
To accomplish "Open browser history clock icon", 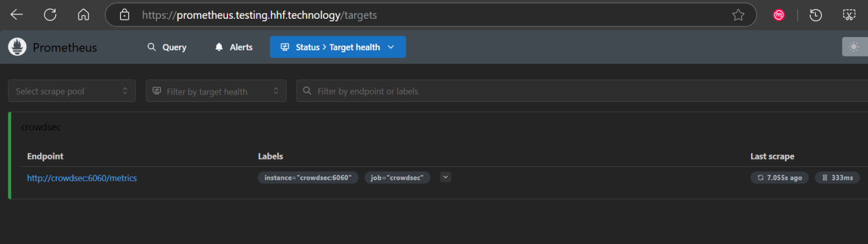I will (x=816, y=15).
